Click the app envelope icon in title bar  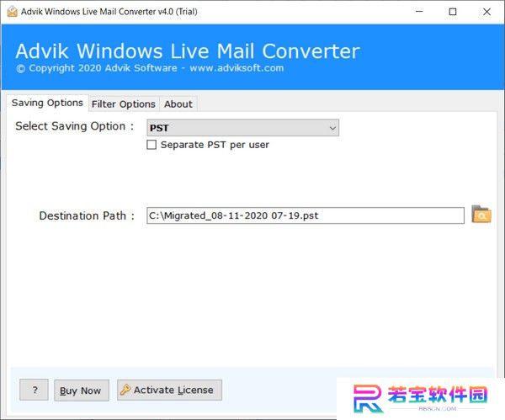[12, 12]
